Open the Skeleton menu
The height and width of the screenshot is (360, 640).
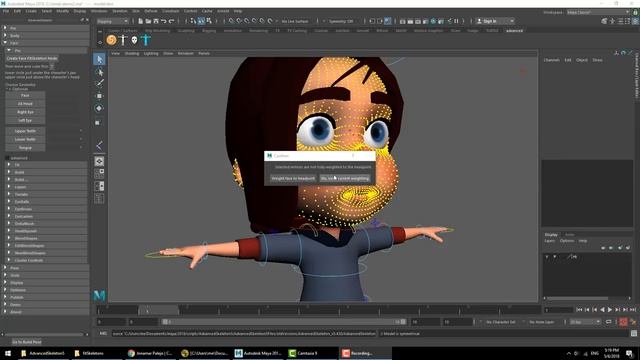(x=120, y=11)
